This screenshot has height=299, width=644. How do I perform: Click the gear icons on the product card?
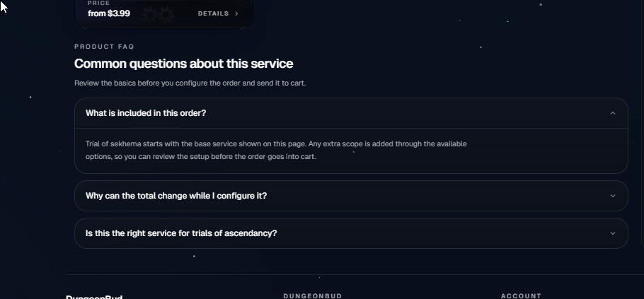(x=159, y=14)
